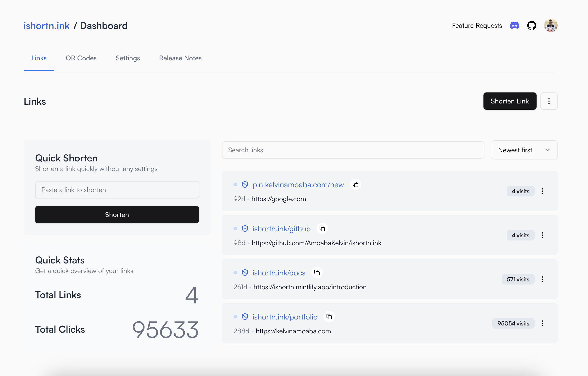Click shield icon beside ishortn.ink/docs
Image resolution: width=588 pixels, height=376 pixels.
tap(245, 273)
